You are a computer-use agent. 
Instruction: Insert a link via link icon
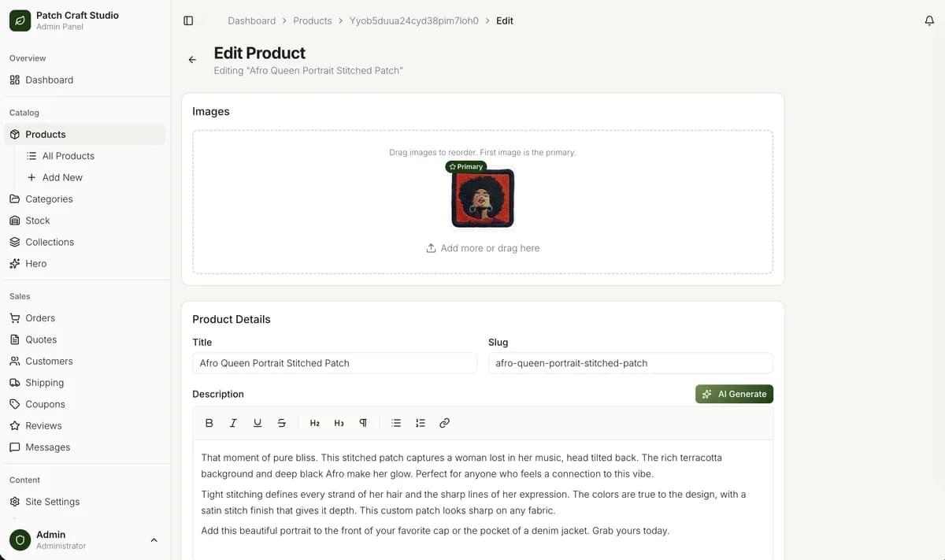point(444,423)
